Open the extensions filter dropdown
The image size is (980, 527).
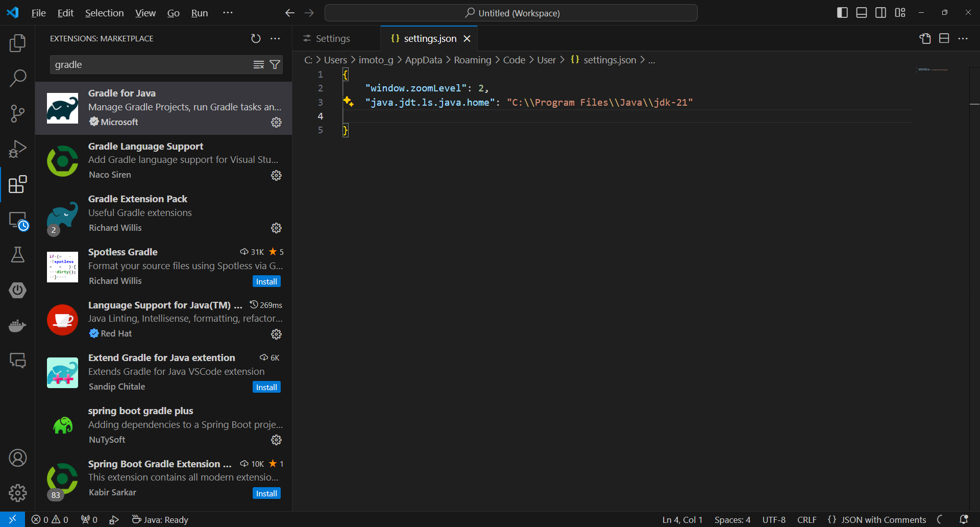point(275,64)
